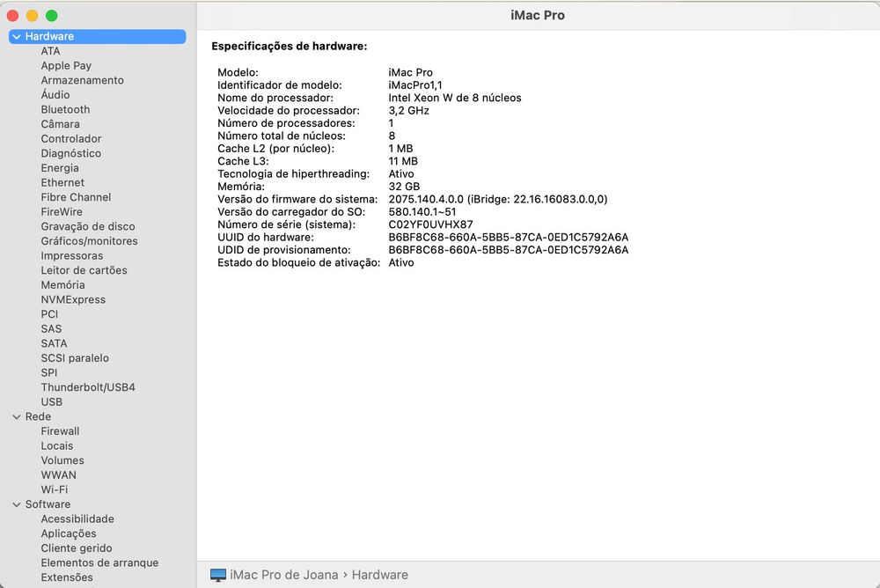Screen dimensions: 880x588
Task: Click the provisioning UDID value
Action: pyautogui.click(x=509, y=250)
